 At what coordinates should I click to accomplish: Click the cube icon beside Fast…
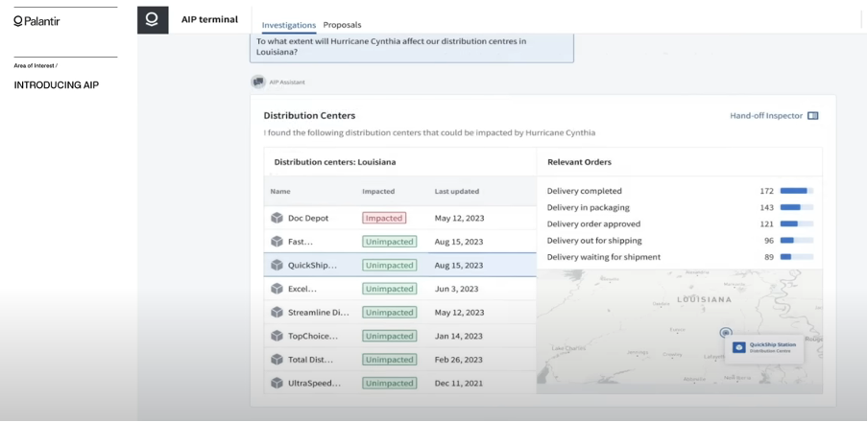[x=277, y=242]
